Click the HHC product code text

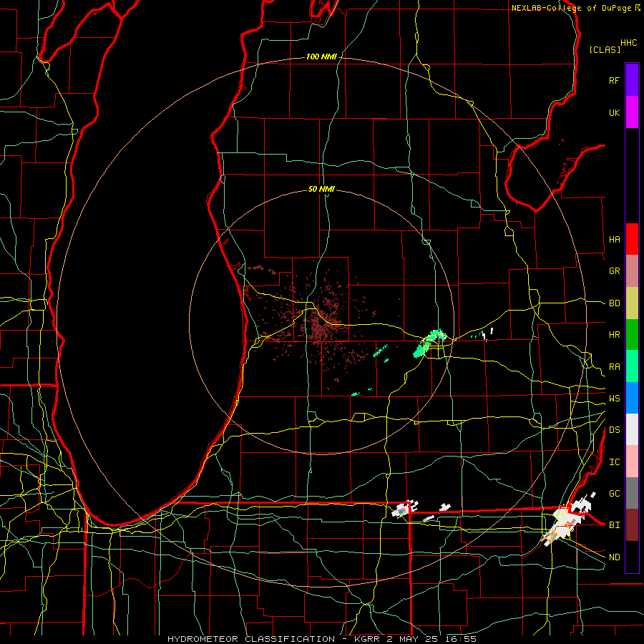629,43
